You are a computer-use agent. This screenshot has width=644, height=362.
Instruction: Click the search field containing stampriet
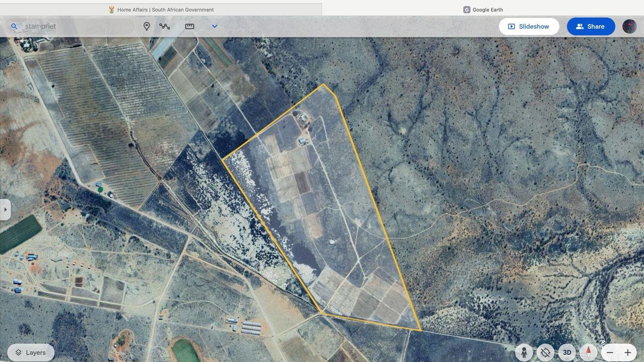(x=76, y=27)
